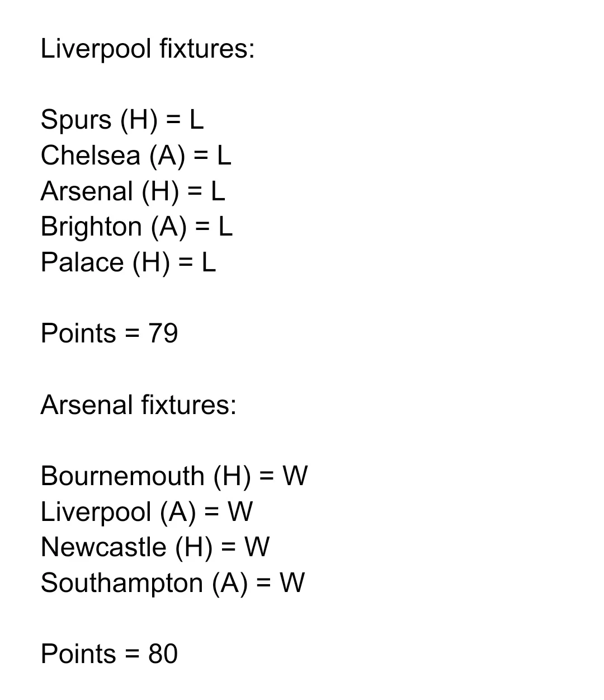Viewport: 604px width, 700px height.
Task: Click the Liverpool (A) = W line
Action: coord(147,512)
